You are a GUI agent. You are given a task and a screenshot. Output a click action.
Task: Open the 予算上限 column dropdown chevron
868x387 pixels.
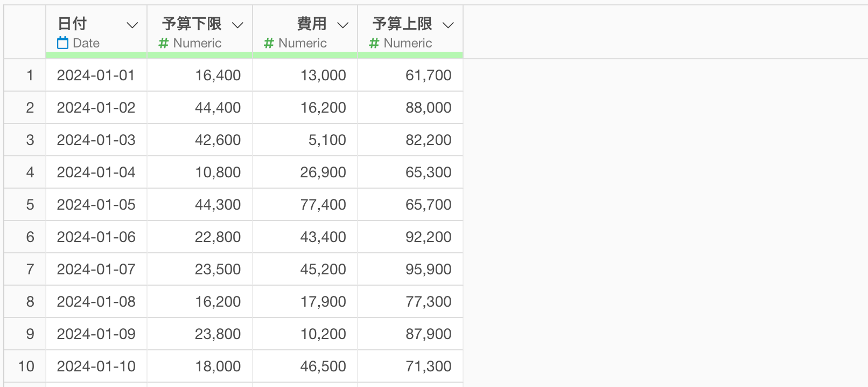(x=448, y=25)
